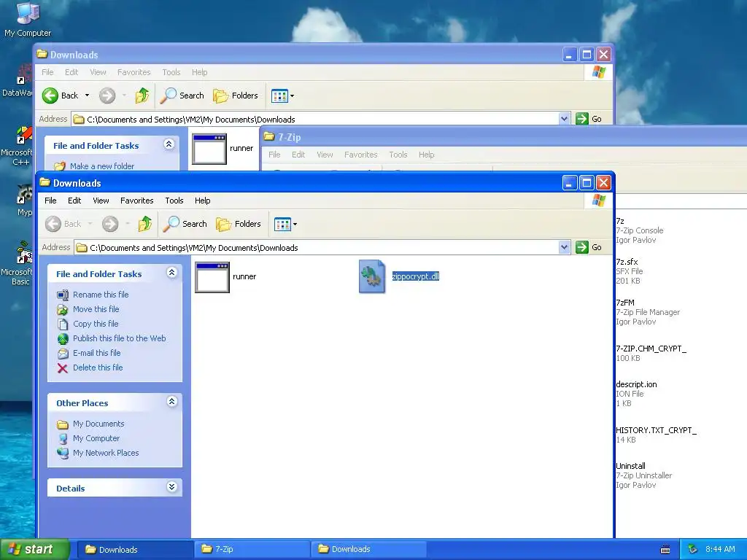Click Copy this file link

coord(96,324)
